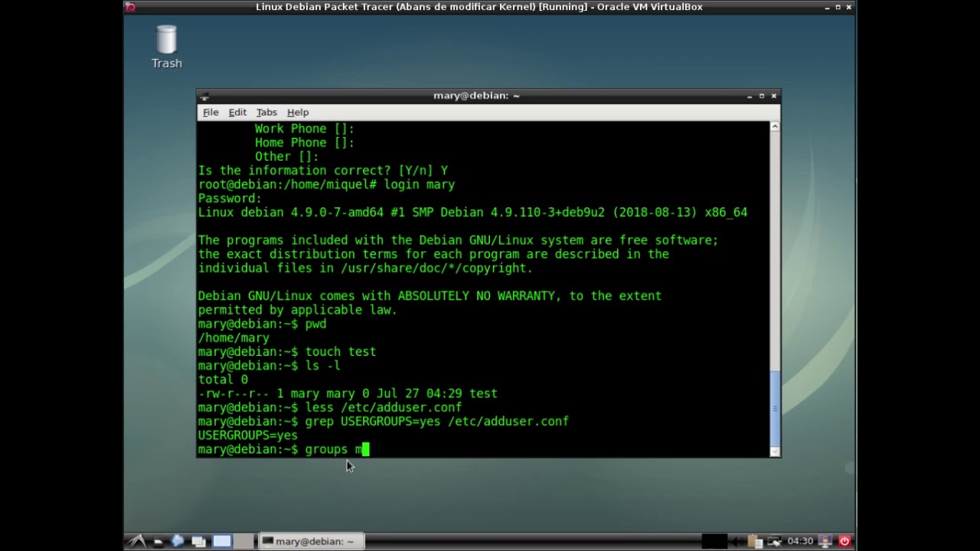
Task: Click the screen lock monitor icon
Action: (x=825, y=541)
